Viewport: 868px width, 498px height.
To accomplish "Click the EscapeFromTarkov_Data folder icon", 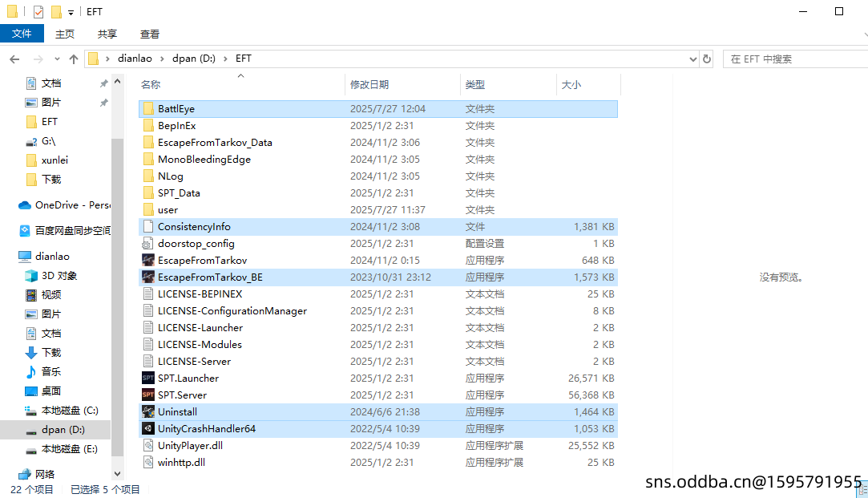I will tap(147, 143).
